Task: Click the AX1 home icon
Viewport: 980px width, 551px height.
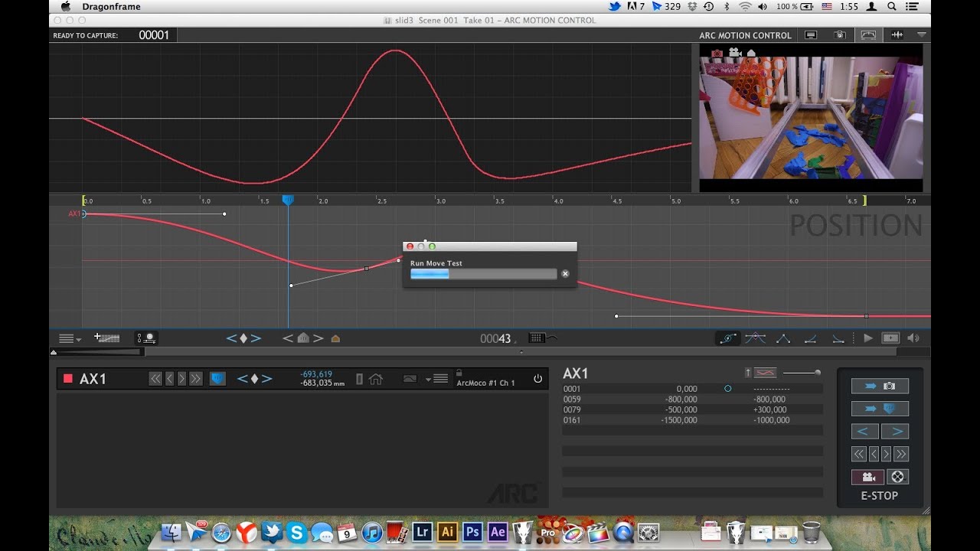Action: coord(375,379)
